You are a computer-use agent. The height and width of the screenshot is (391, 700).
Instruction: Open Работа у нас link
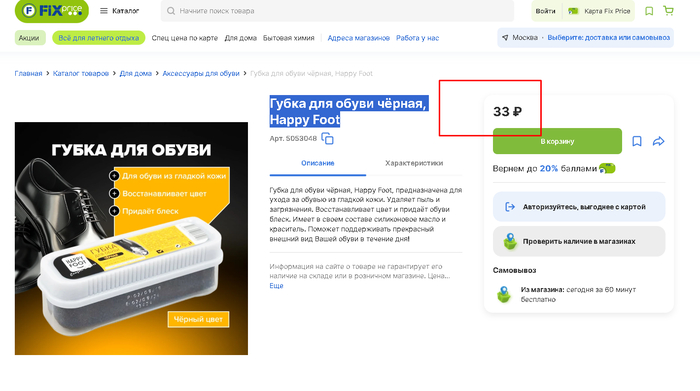pos(417,38)
